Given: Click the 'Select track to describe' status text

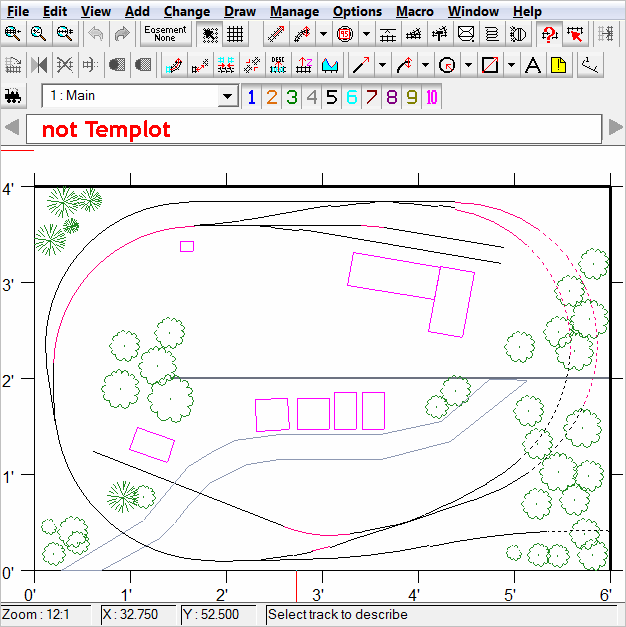Looking at the screenshot, I should (338, 614).
